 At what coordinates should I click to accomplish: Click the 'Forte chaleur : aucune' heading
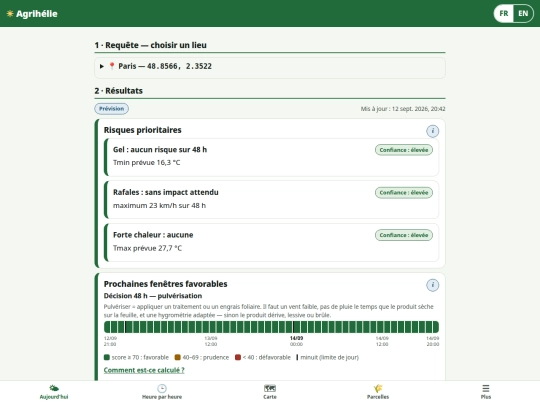pyautogui.click(x=153, y=235)
